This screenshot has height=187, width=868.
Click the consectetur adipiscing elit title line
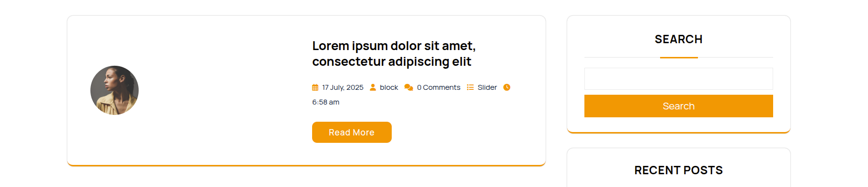392,62
